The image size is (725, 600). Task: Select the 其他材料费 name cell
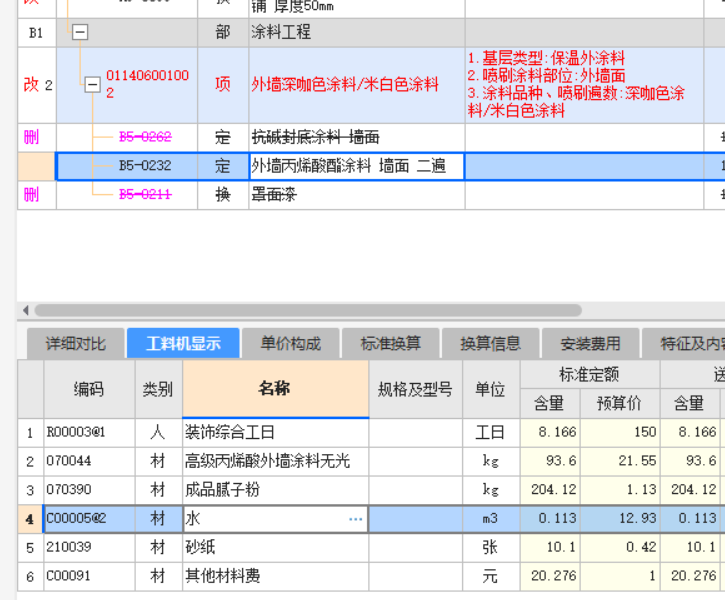pyautogui.click(x=276, y=576)
